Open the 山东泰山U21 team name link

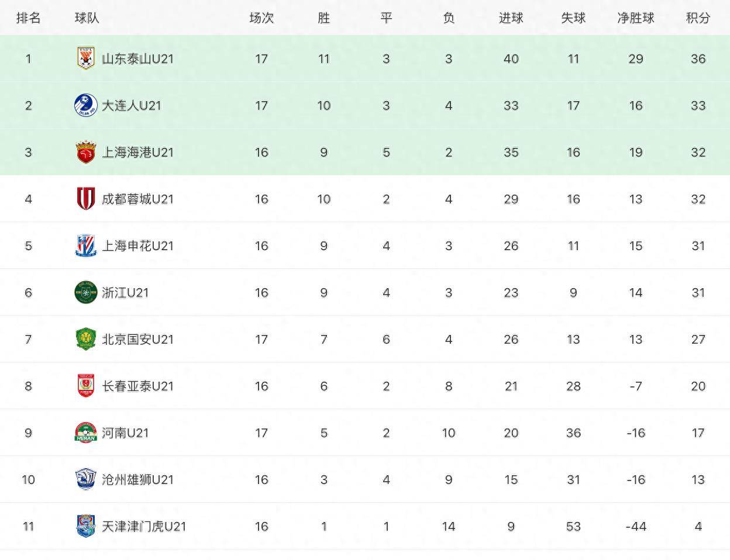137,58
